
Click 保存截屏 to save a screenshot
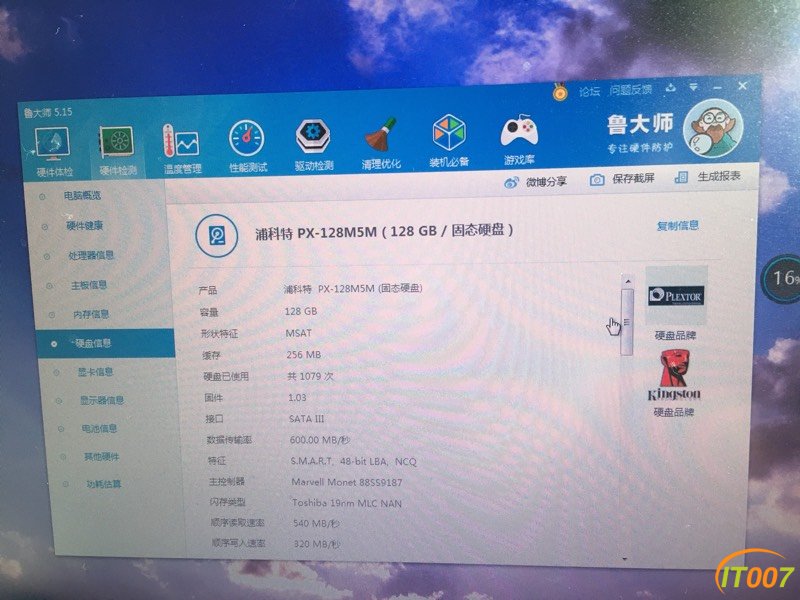622,179
